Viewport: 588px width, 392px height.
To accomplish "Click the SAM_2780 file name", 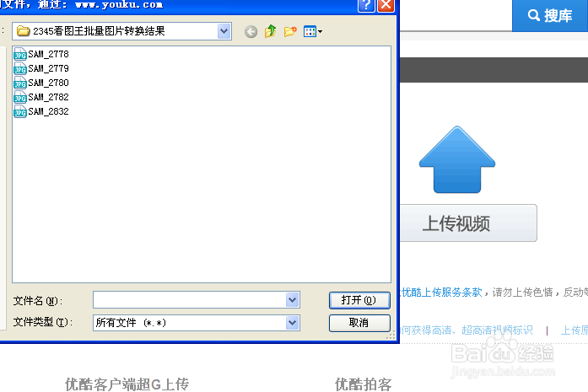I will [48, 83].
